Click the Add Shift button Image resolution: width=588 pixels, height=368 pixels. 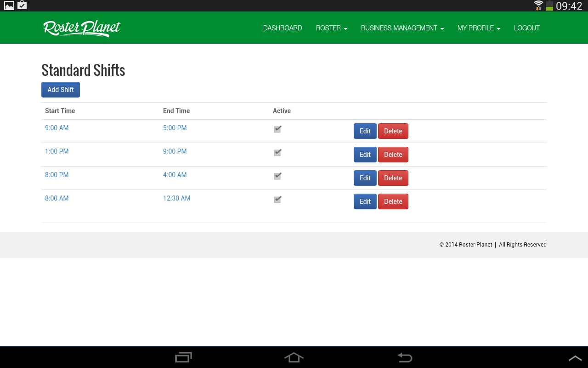click(61, 90)
